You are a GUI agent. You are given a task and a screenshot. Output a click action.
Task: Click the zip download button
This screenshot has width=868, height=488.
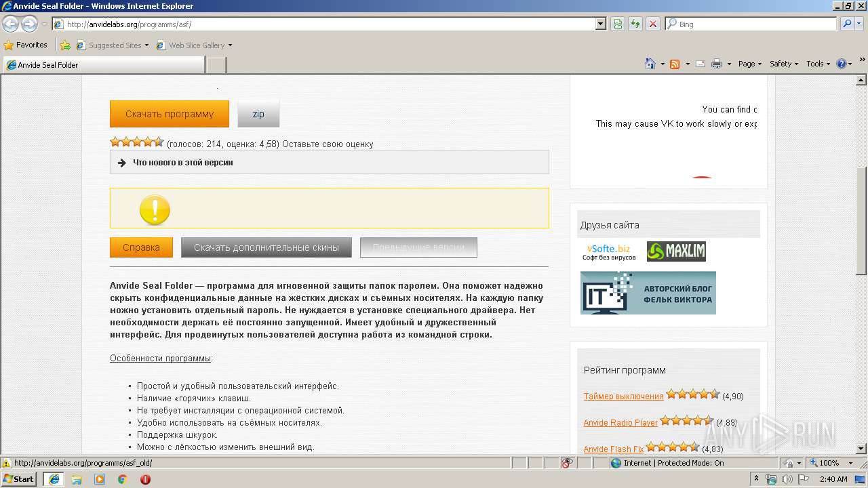click(x=258, y=114)
